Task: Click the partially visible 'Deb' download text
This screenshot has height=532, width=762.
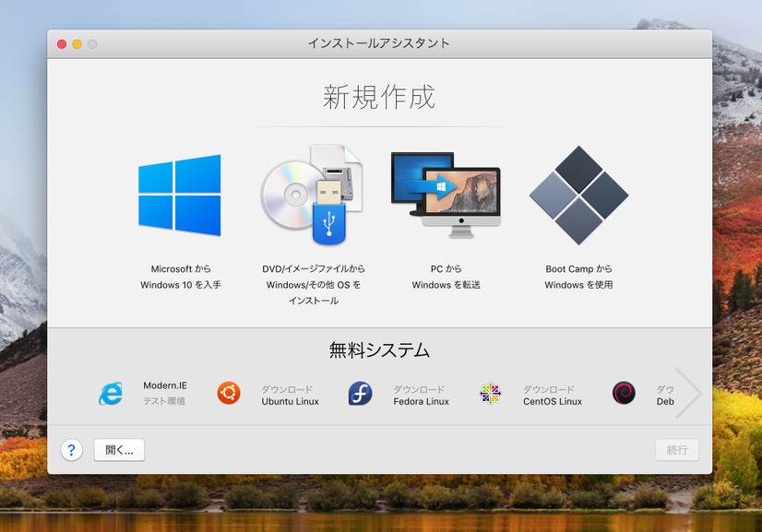Action: (665, 396)
